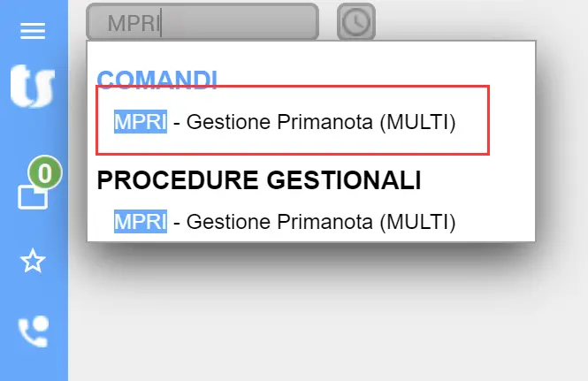Click the TS logo in the sidebar

coord(33,87)
